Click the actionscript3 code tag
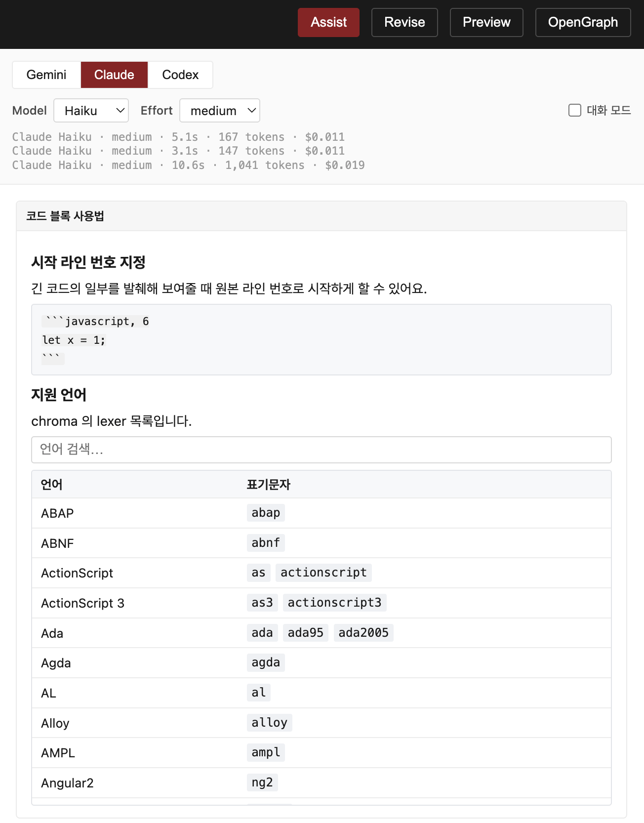Image resolution: width=644 pixels, height=823 pixels. tap(335, 603)
